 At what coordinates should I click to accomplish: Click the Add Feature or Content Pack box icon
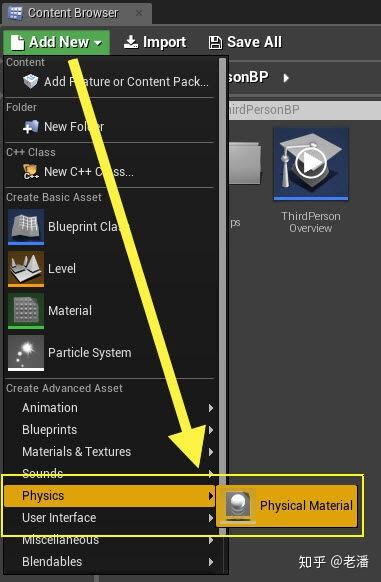point(30,81)
